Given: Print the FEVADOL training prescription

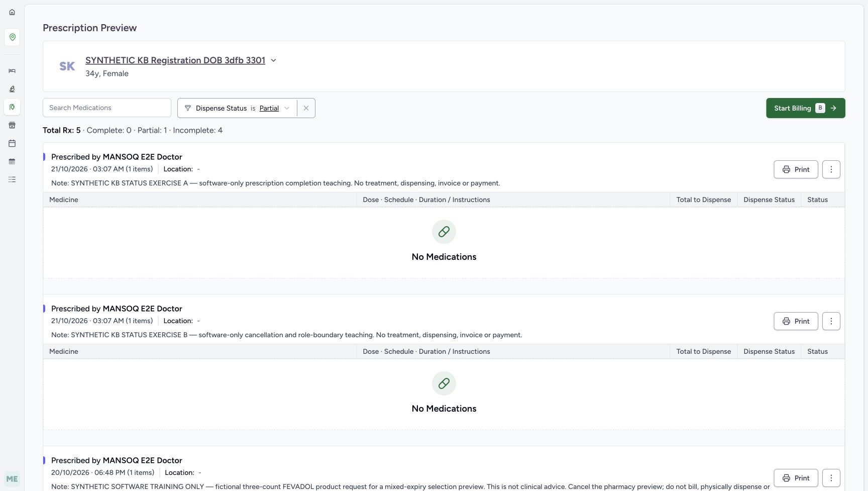Looking at the screenshot, I should (x=796, y=478).
